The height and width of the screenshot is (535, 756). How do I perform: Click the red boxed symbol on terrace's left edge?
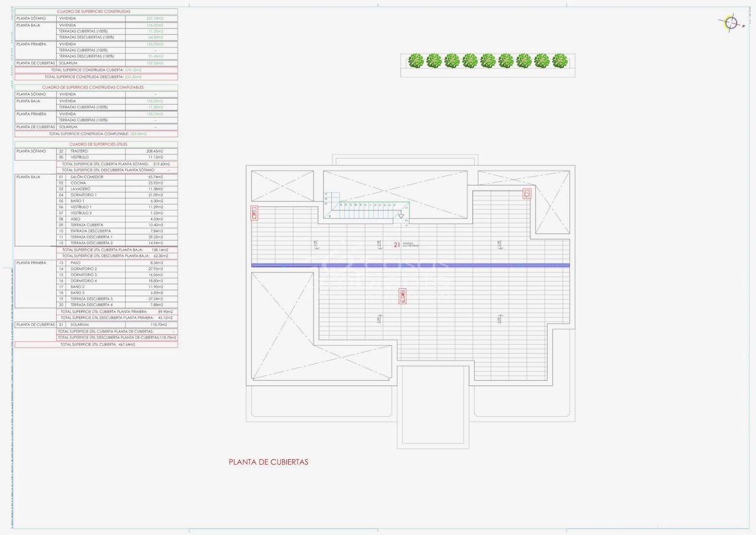tap(255, 213)
